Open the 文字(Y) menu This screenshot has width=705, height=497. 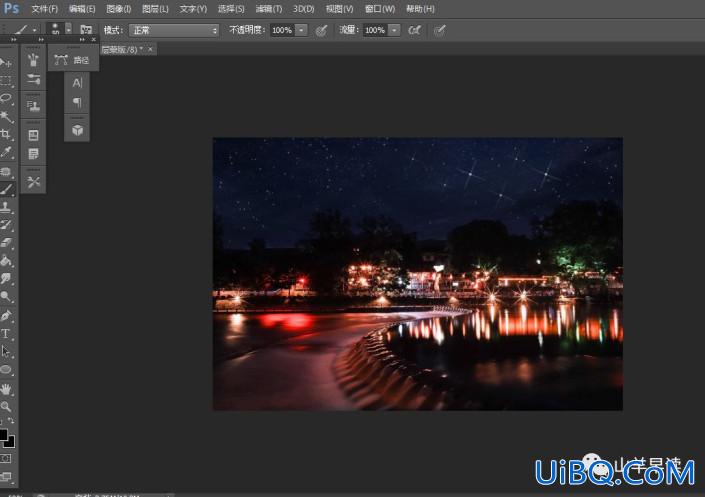tap(193, 9)
